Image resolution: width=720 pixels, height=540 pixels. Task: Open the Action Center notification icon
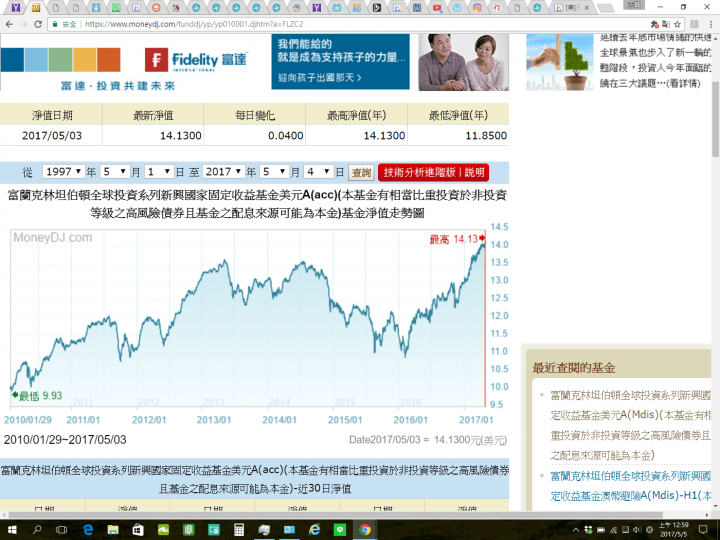tap(703, 530)
